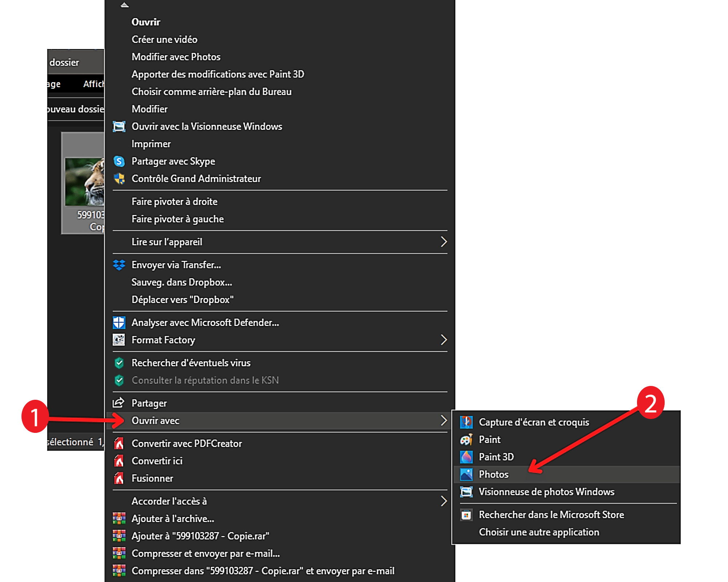Image resolution: width=728 pixels, height=582 pixels.
Task: Expand the Ouvrir avec submenu arrow
Action: [x=443, y=420]
